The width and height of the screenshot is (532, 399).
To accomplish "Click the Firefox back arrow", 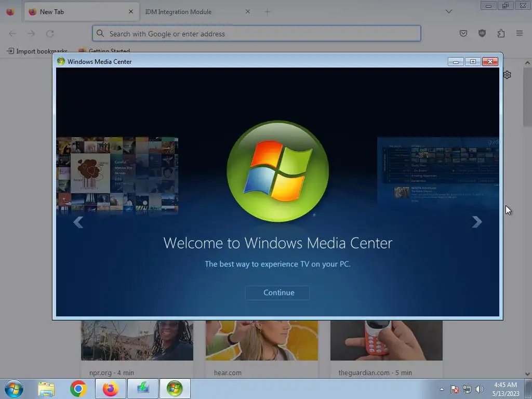I will point(12,34).
